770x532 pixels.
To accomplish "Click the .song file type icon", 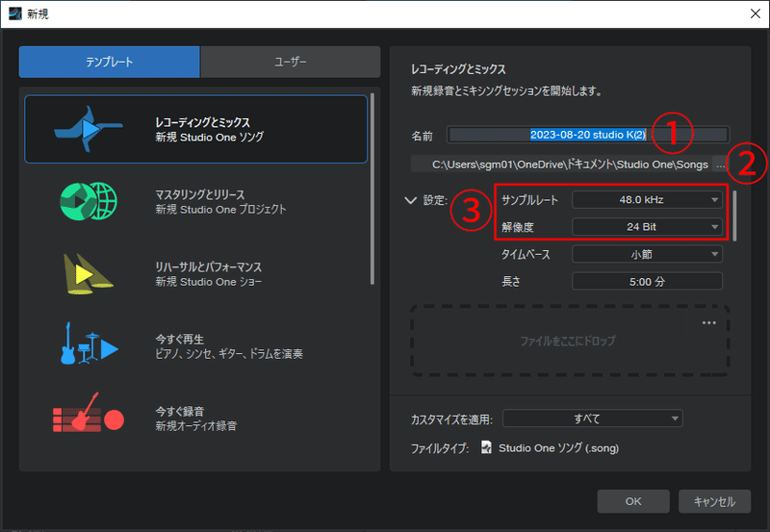I will [x=486, y=447].
